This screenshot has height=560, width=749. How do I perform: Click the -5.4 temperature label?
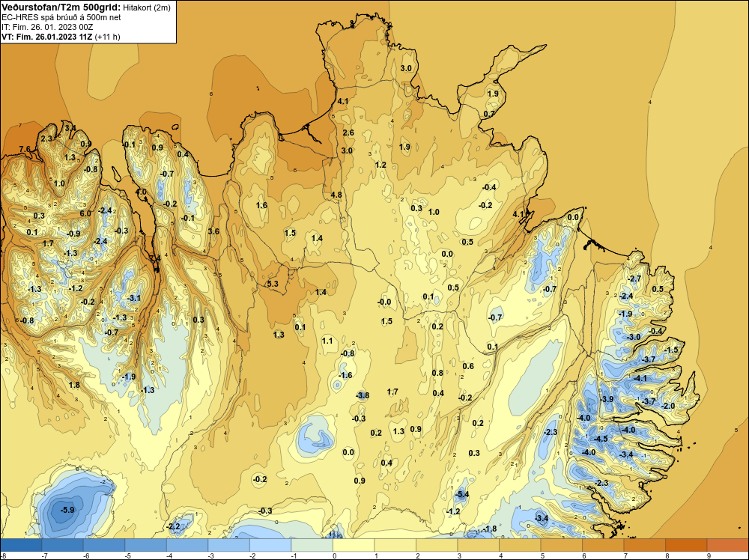[462, 494]
